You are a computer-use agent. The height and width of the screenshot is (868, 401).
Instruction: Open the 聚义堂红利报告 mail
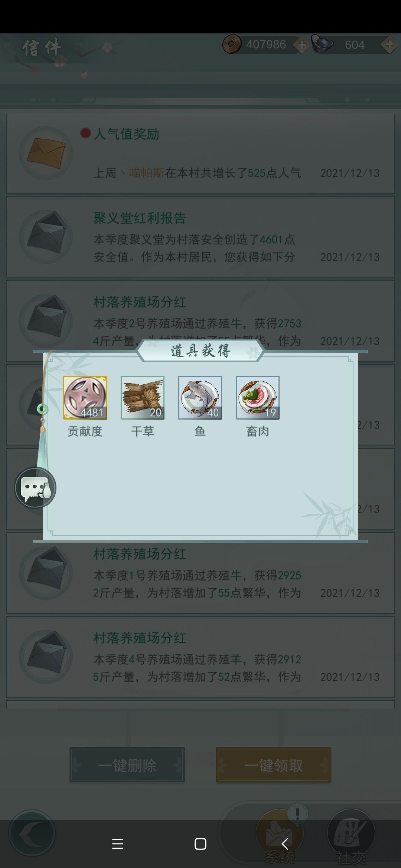200,237
